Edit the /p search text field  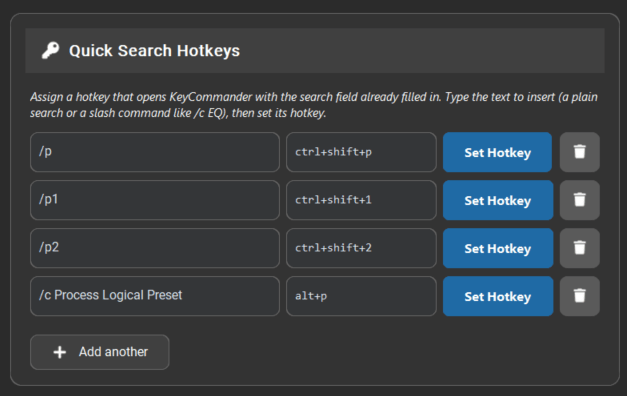tap(155, 152)
